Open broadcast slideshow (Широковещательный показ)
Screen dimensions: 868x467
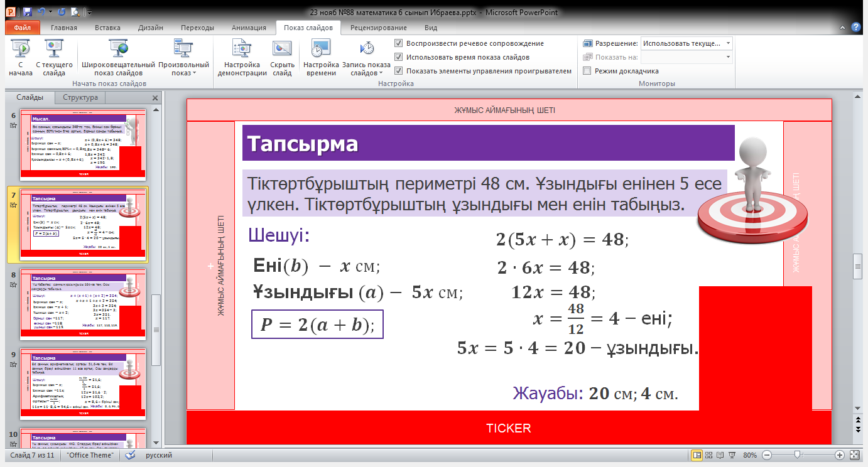click(x=118, y=57)
